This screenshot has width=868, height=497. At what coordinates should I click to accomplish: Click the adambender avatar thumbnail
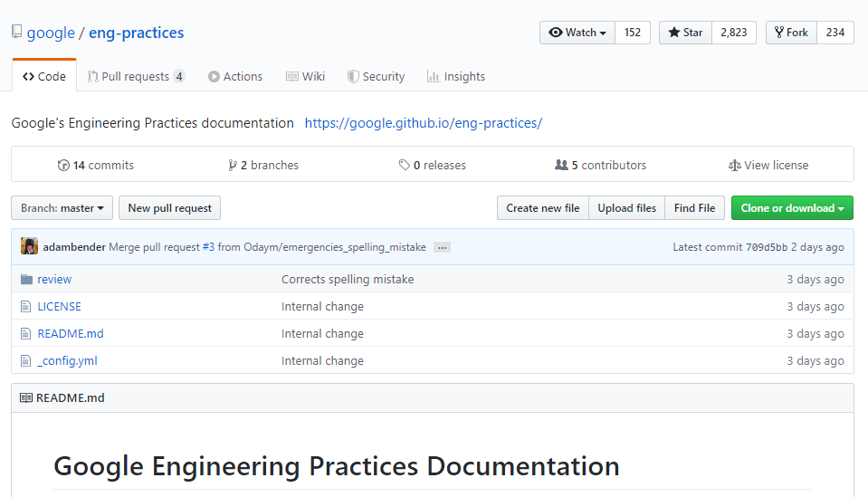pos(30,247)
